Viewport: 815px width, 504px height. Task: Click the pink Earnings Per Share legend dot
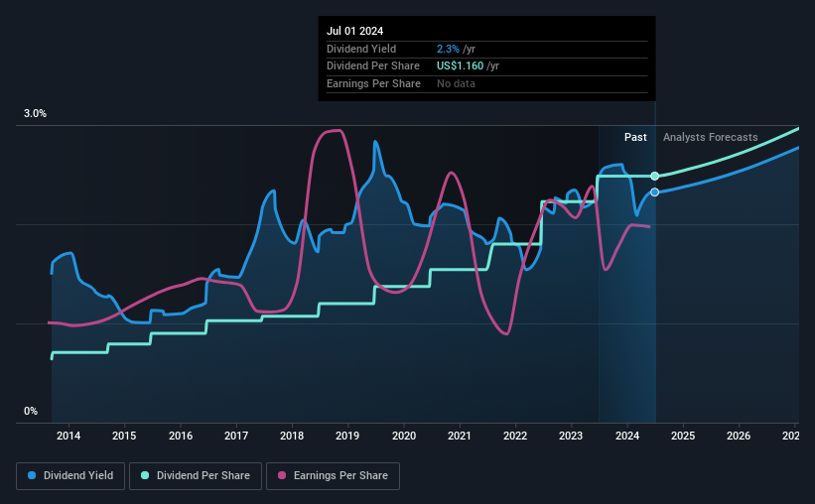(282, 475)
